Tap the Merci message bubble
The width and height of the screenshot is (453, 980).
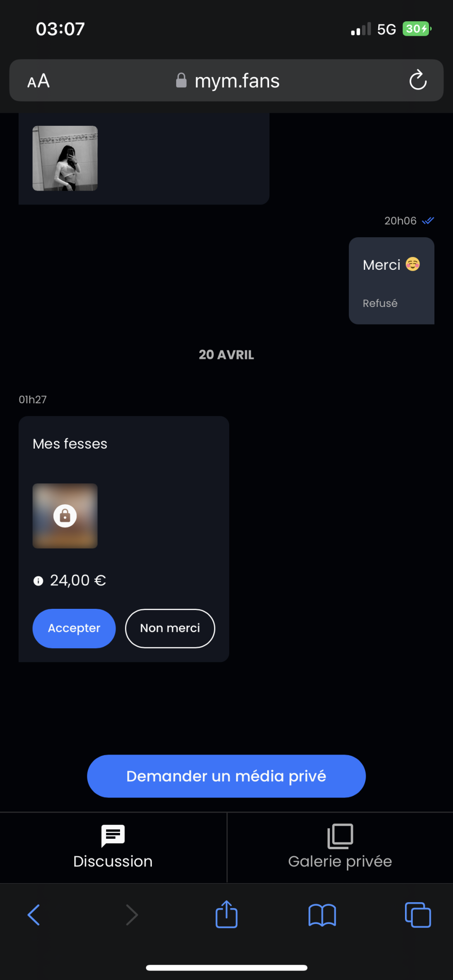pos(391,281)
